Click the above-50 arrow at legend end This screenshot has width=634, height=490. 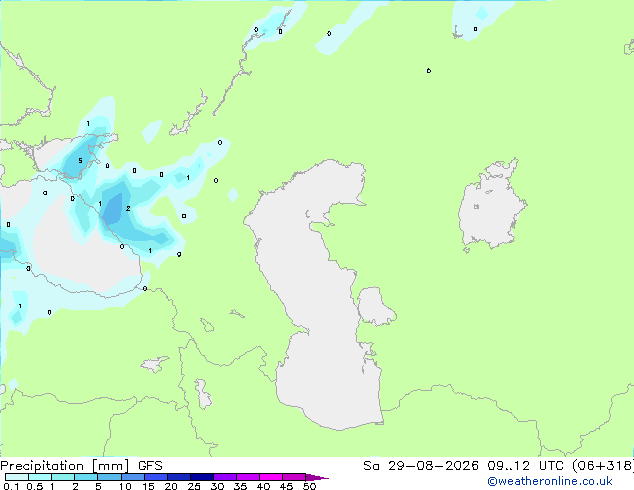pyautogui.click(x=317, y=477)
